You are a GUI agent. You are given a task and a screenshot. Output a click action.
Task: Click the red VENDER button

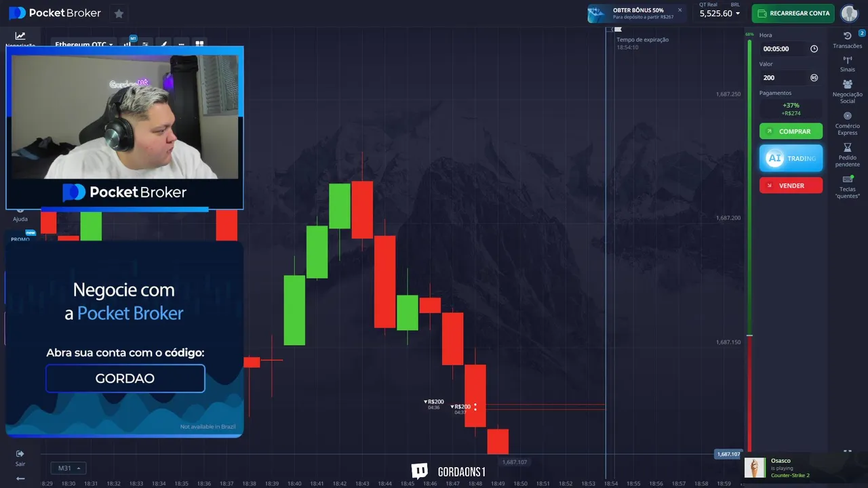click(791, 185)
